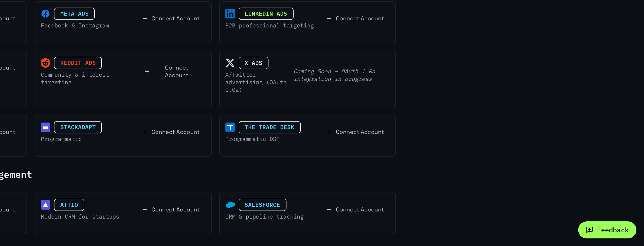
Task: Click the plus icon beside Reddit Connect Account
Action: click(147, 71)
